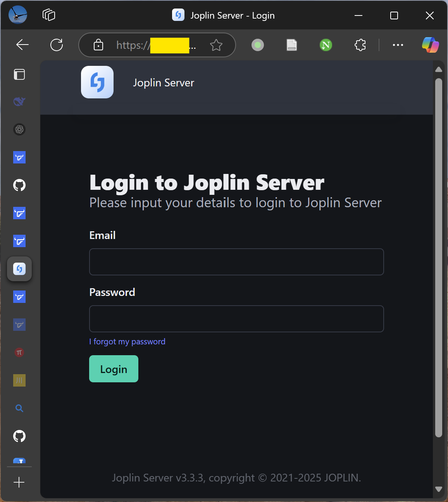The image size is (448, 502).
Task: Close the browser window
Action: tap(430, 15)
